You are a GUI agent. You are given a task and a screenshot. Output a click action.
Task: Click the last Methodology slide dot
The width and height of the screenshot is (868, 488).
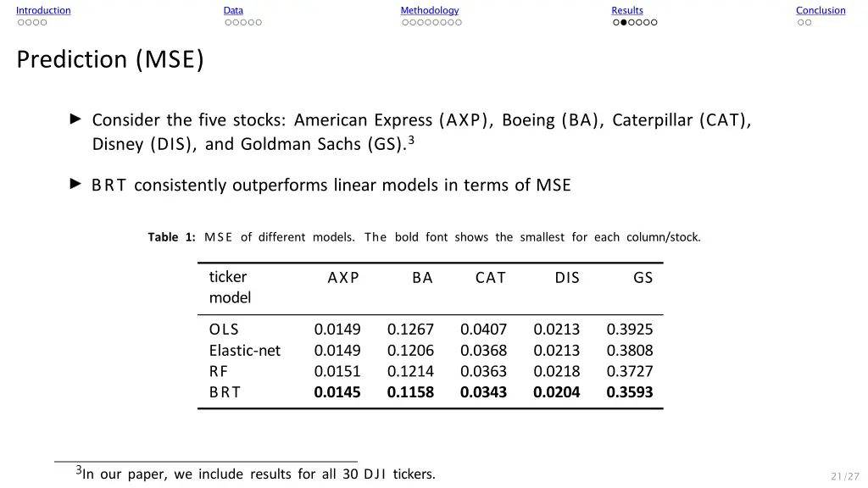(459, 23)
